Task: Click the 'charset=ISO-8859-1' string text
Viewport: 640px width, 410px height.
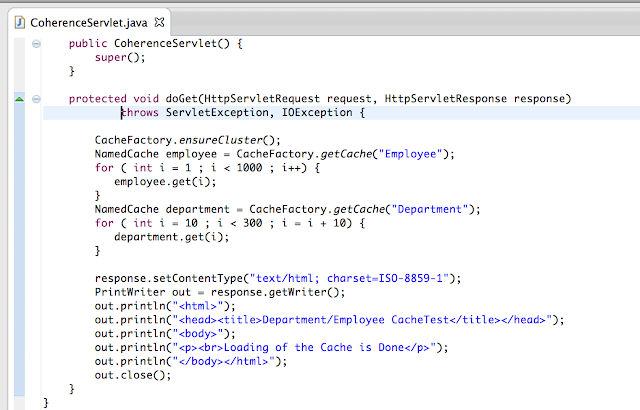Action: 385,278
